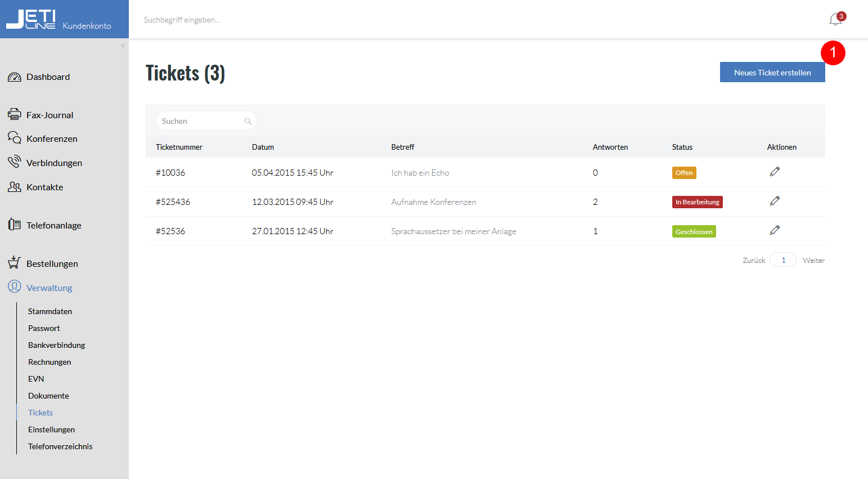The image size is (868, 479).
Task: Click the Bestellungen shopping cart icon
Action: 15,262
